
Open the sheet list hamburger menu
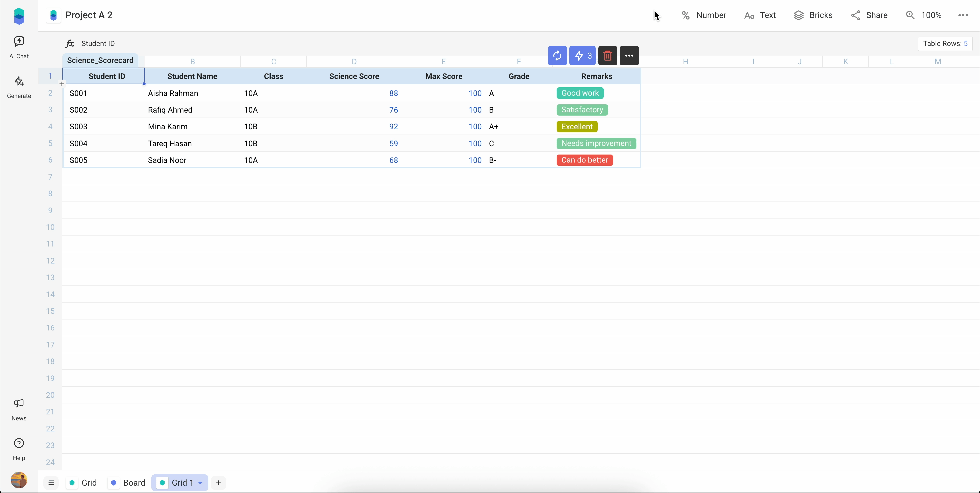pos(51,483)
